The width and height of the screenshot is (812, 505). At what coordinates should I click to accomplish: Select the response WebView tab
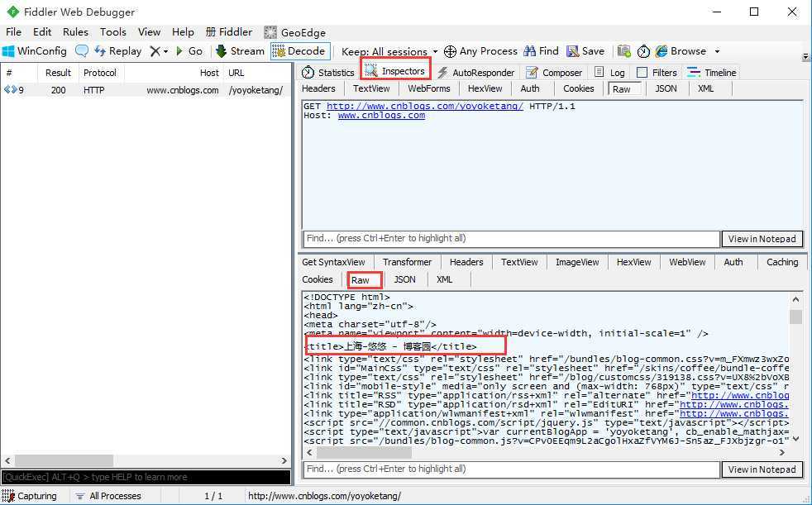687,262
